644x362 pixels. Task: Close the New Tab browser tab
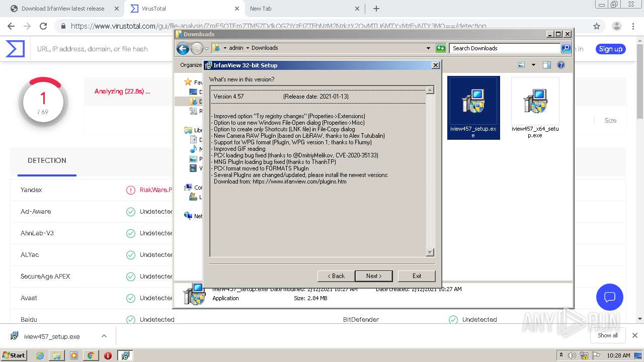357,9
